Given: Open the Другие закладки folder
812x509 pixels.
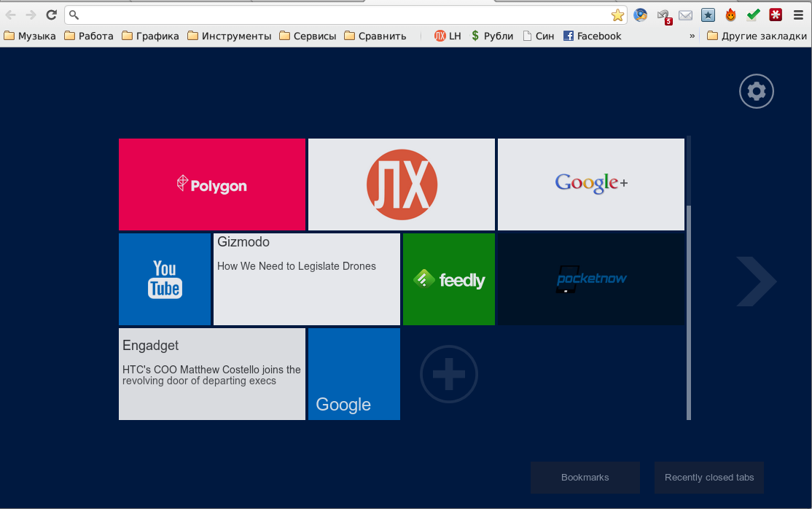Looking at the screenshot, I should 757,36.
